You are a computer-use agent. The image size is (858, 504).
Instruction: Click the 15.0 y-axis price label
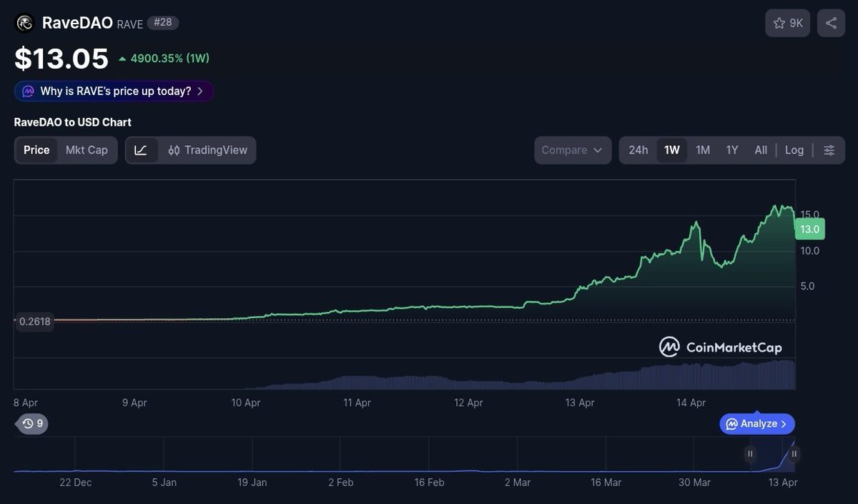click(x=810, y=214)
